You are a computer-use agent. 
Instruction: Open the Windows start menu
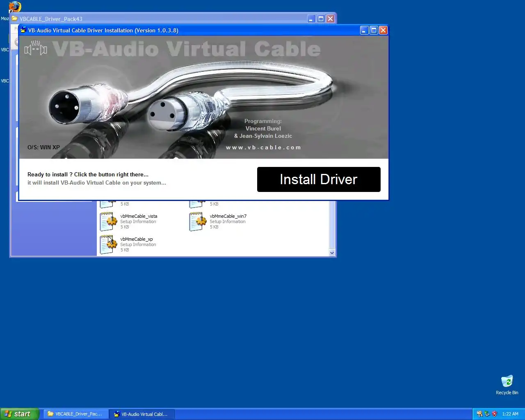point(20,414)
